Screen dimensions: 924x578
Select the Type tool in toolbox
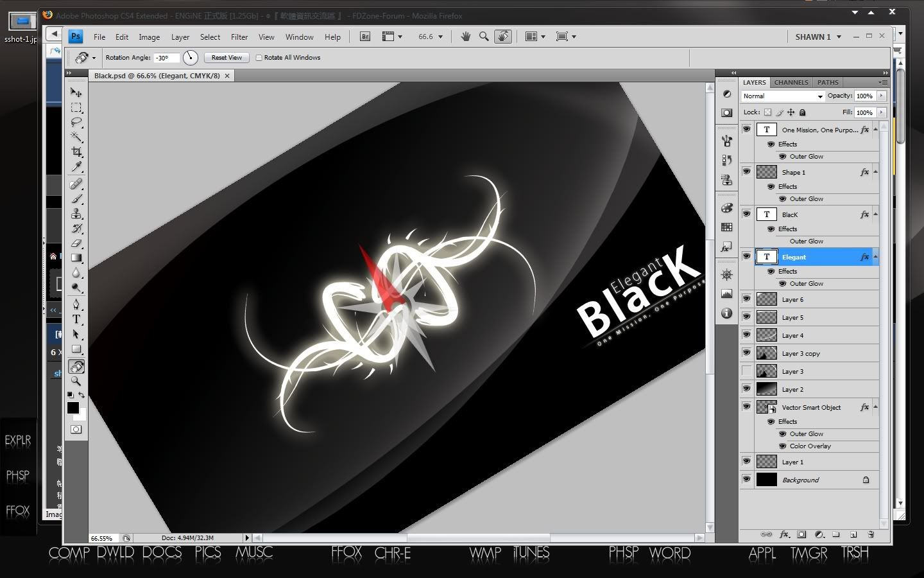(x=76, y=319)
